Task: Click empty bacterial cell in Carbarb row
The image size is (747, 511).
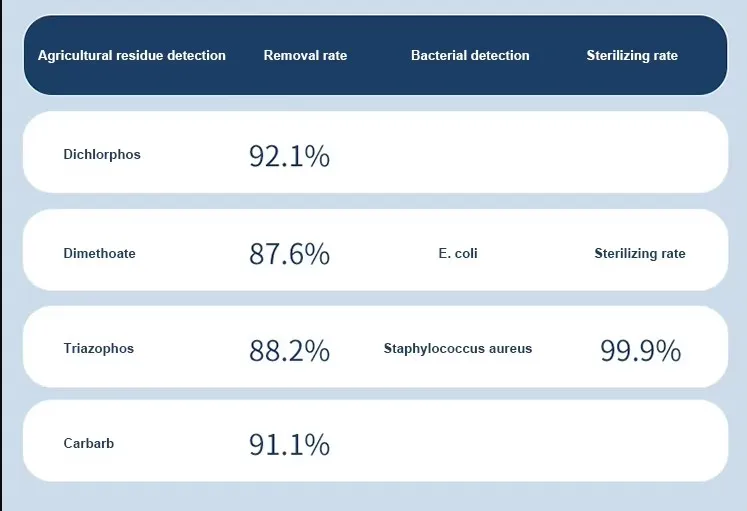Action: tap(458, 441)
